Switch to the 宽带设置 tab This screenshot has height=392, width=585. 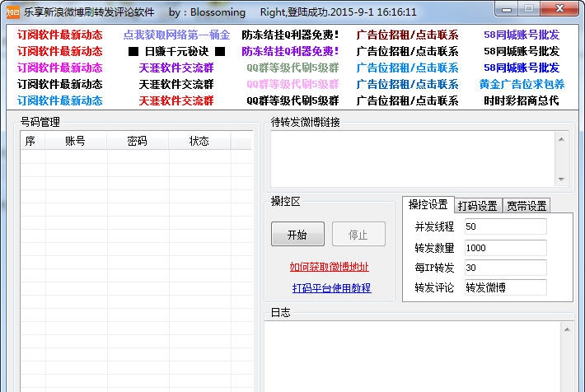[x=526, y=206]
